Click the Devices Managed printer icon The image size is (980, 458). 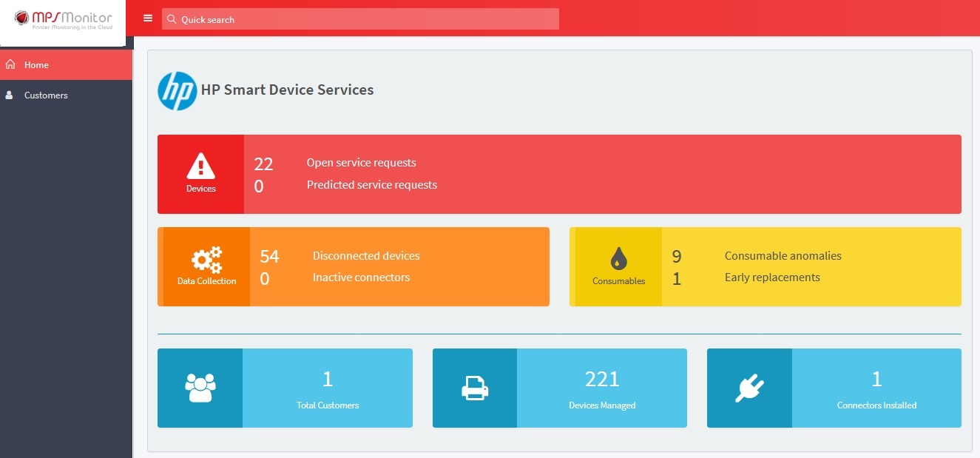474,388
